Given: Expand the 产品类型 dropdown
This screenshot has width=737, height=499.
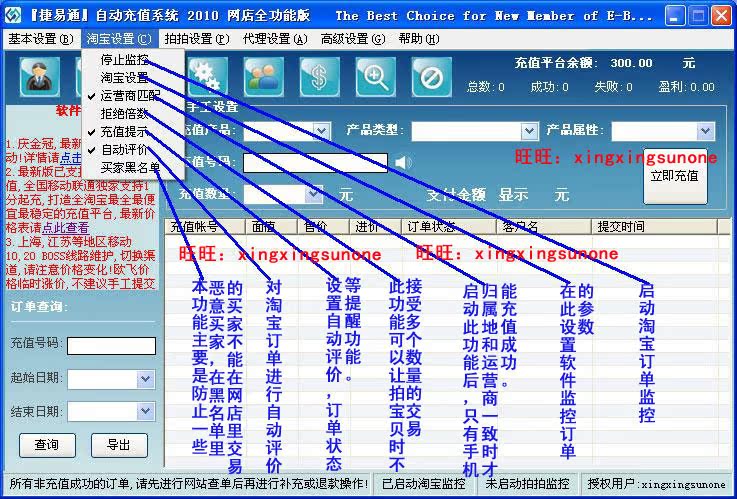Looking at the screenshot, I should click(529, 131).
